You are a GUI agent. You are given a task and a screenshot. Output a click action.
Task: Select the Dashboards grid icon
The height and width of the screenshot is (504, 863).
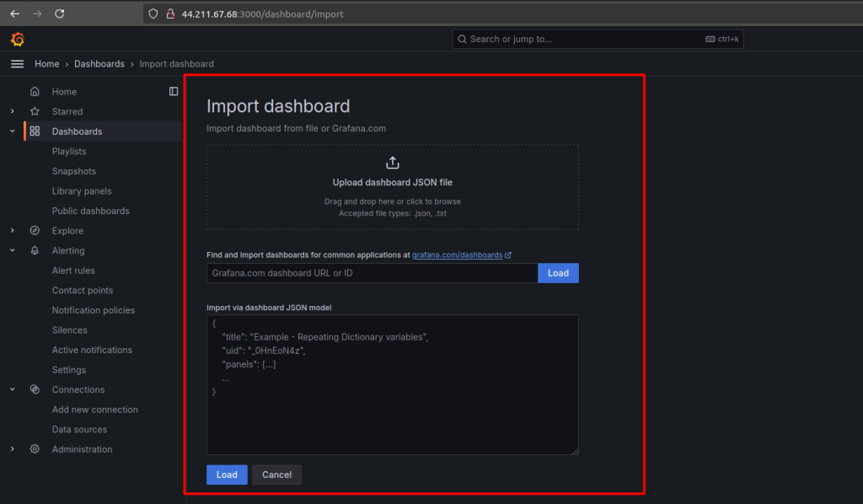(x=34, y=131)
